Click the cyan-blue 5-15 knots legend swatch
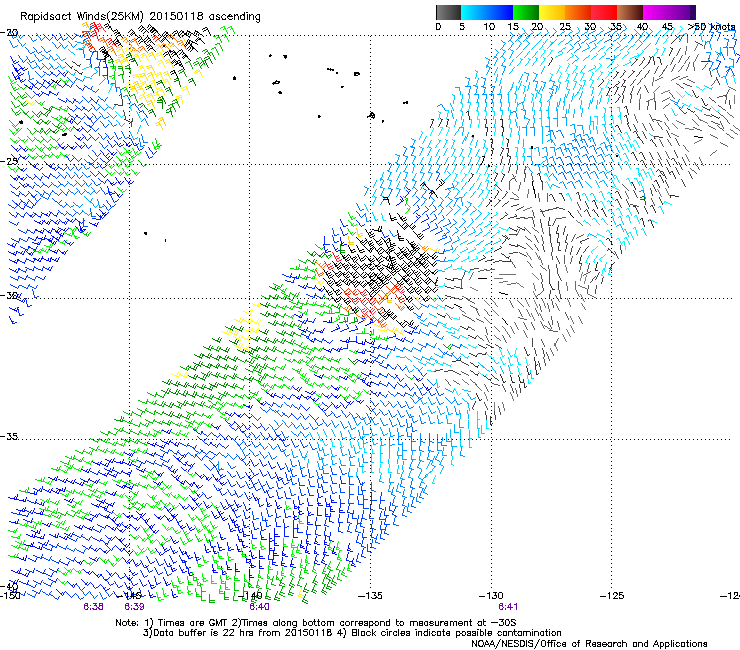Image resolution: width=740 pixels, height=650 pixels. (x=487, y=12)
